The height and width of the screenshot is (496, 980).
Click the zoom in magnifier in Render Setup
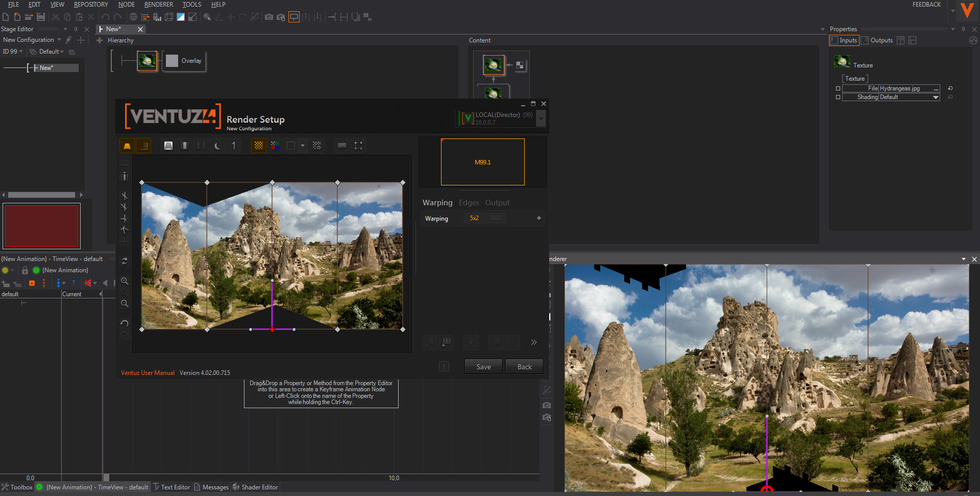[125, 281]
